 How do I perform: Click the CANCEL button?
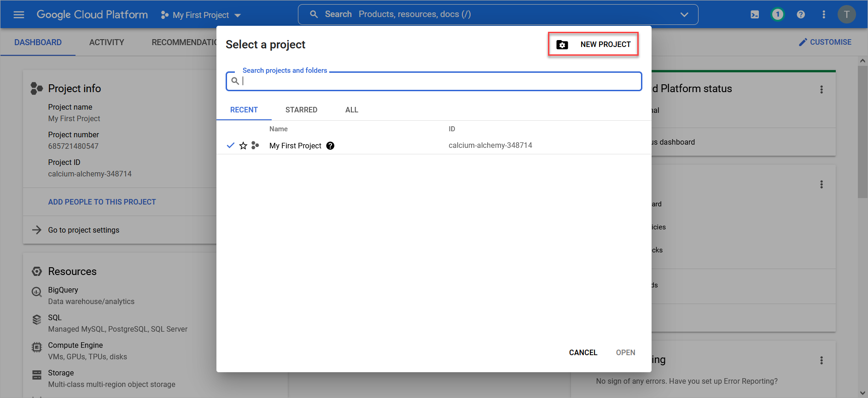tap(583, 352)
